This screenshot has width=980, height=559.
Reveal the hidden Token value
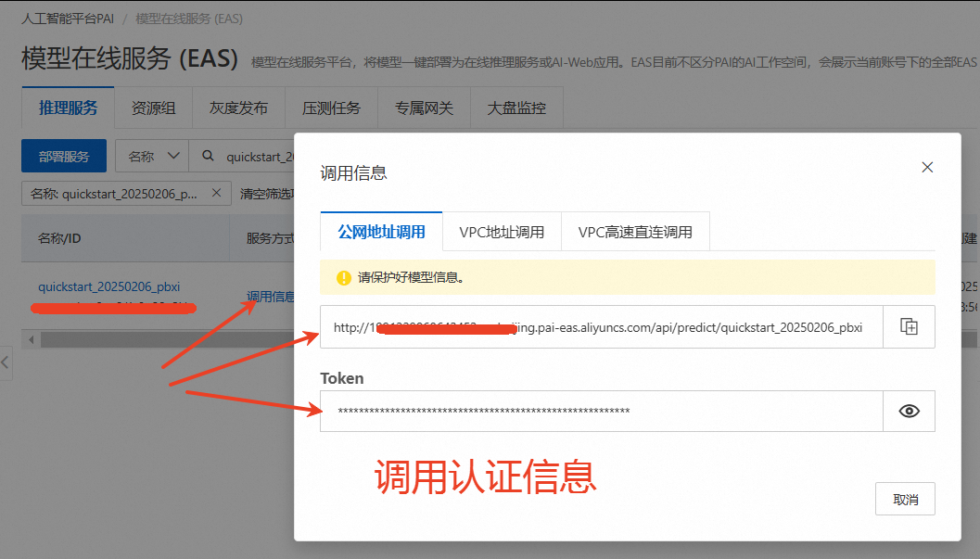click(909, 411)
